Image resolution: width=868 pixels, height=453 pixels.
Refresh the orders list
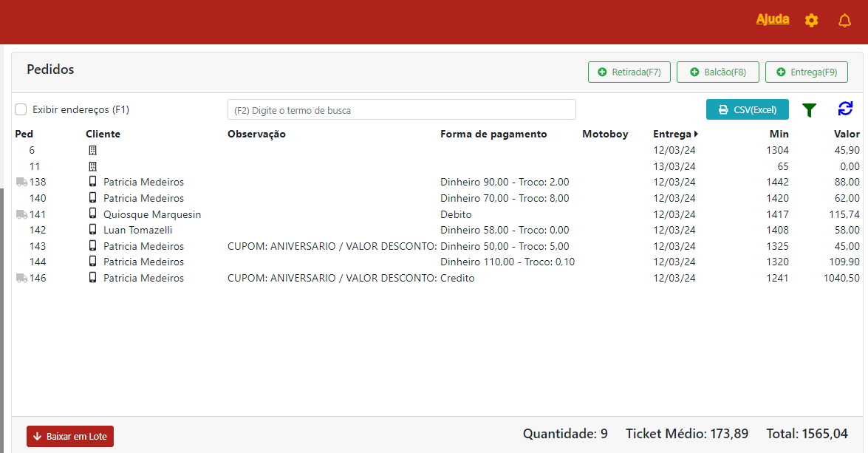coord(845,109)
